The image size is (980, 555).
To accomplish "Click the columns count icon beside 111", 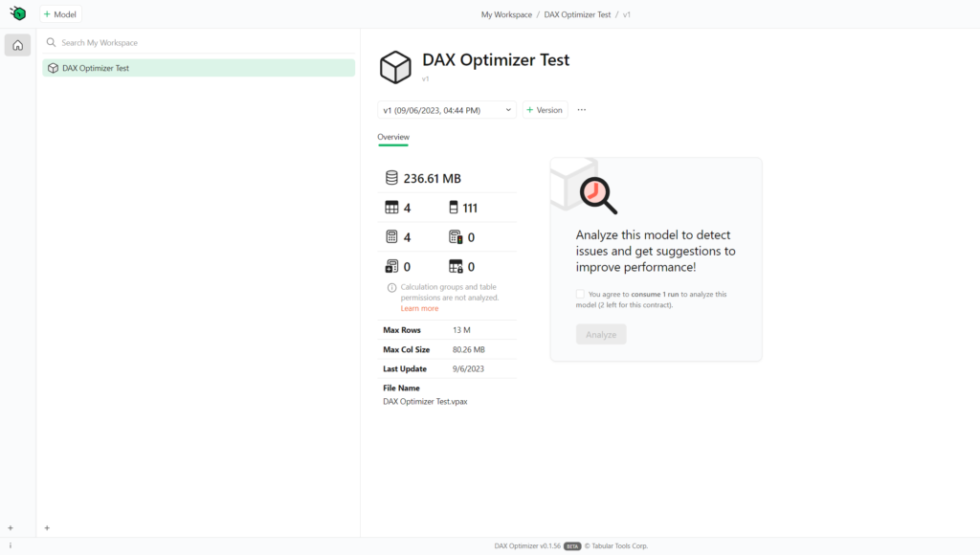I will point(454,208).
